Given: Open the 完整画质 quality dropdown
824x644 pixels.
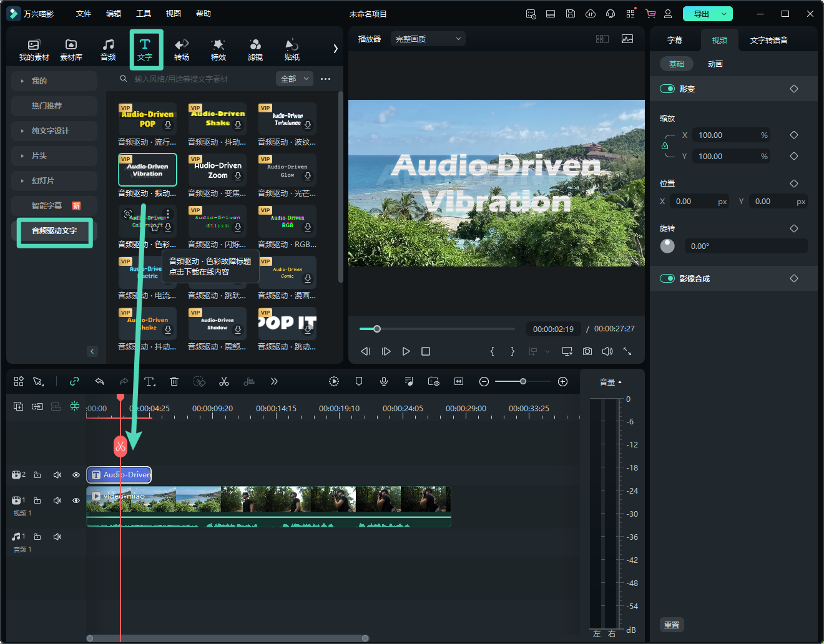Looking at the screenshot, I should pyautogui.click(x=428, y=39).
